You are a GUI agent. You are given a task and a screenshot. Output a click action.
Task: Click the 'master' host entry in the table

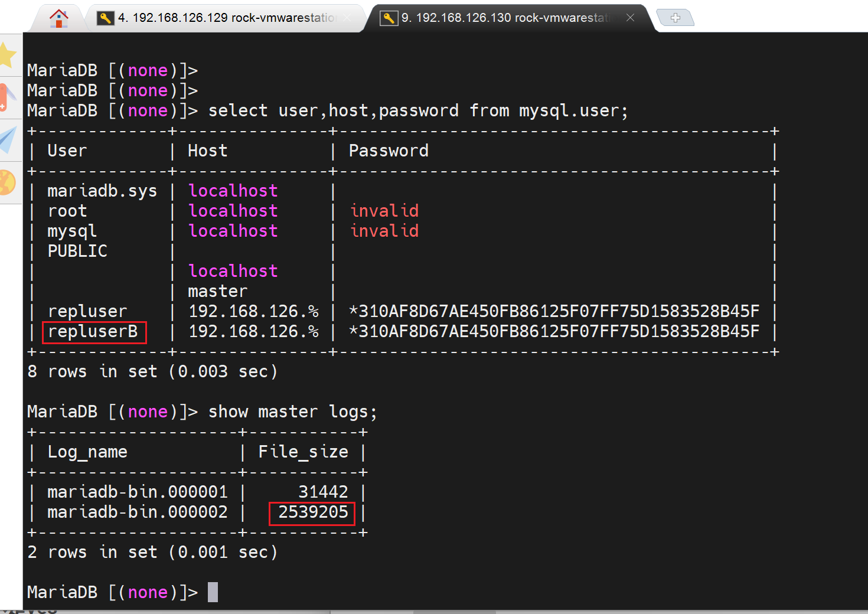point(217,292)
